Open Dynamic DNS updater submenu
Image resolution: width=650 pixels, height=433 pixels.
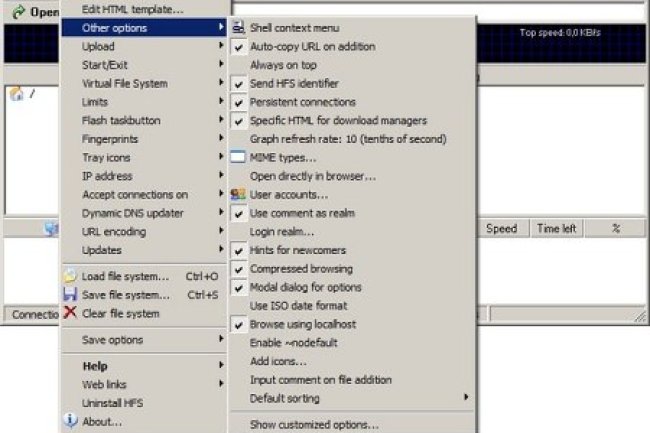144,213
